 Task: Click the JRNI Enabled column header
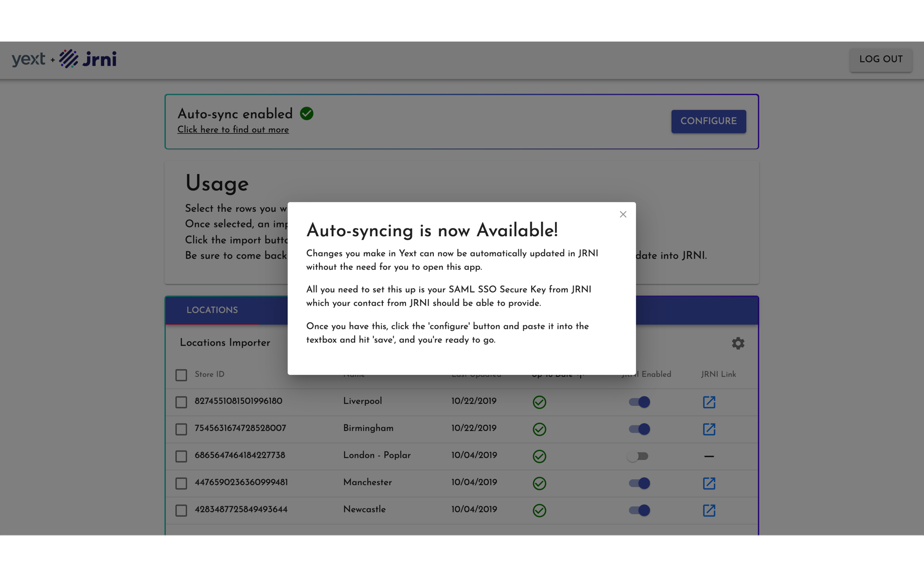[x=646, y=374]
